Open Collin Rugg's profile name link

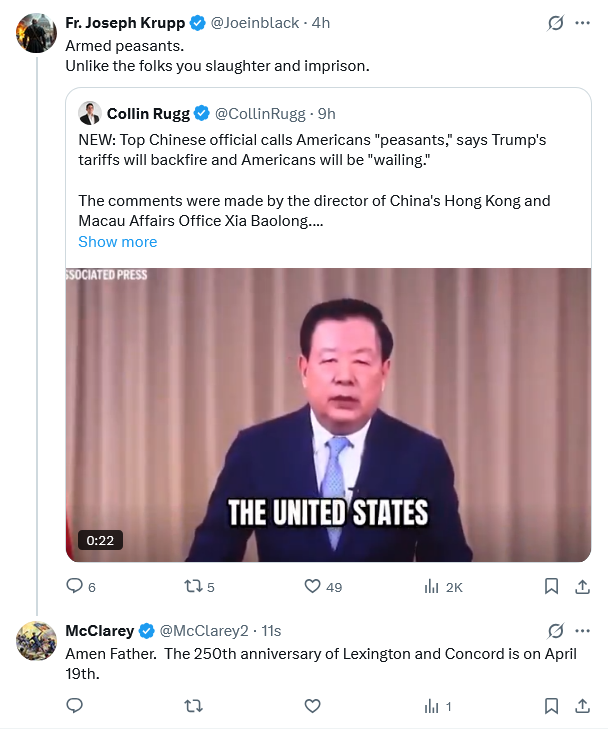click(x=148, y=113)
